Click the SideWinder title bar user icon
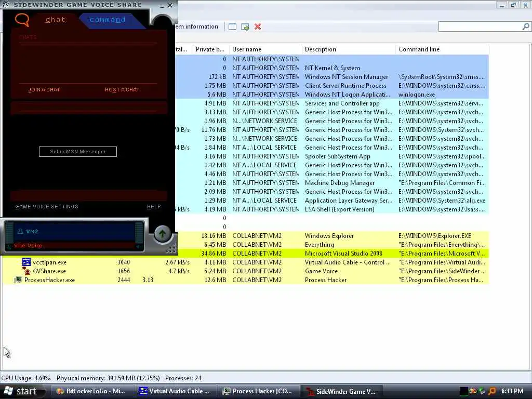532x399 pixels. (x=6, y=5)
